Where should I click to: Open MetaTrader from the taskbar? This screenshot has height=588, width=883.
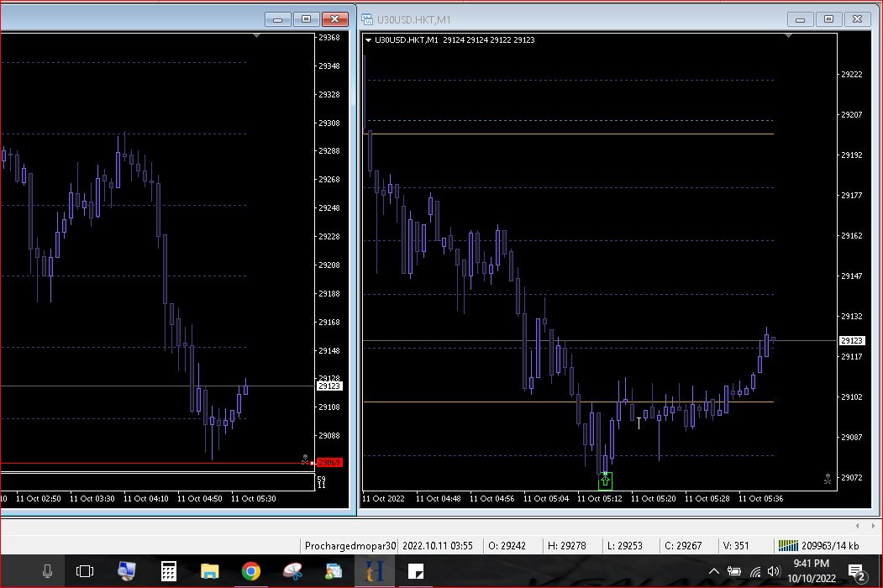tap(371, 572)
